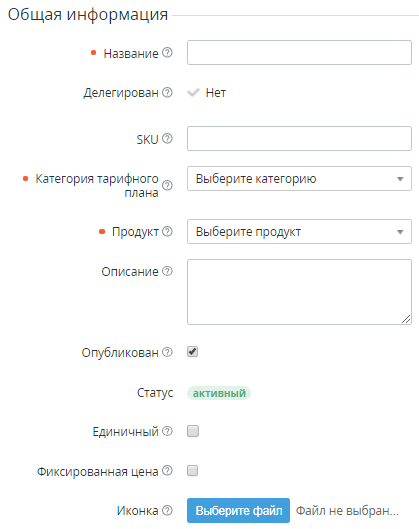Click the Выберите файл button
This screenshot has height=529, width=419.
coord(239,510)
